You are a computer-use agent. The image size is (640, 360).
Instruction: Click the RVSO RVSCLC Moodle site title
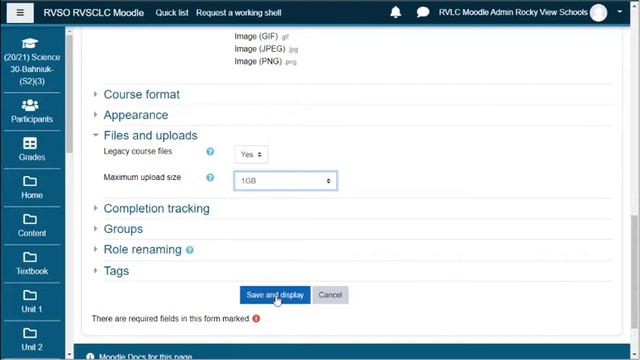[93, 13]
